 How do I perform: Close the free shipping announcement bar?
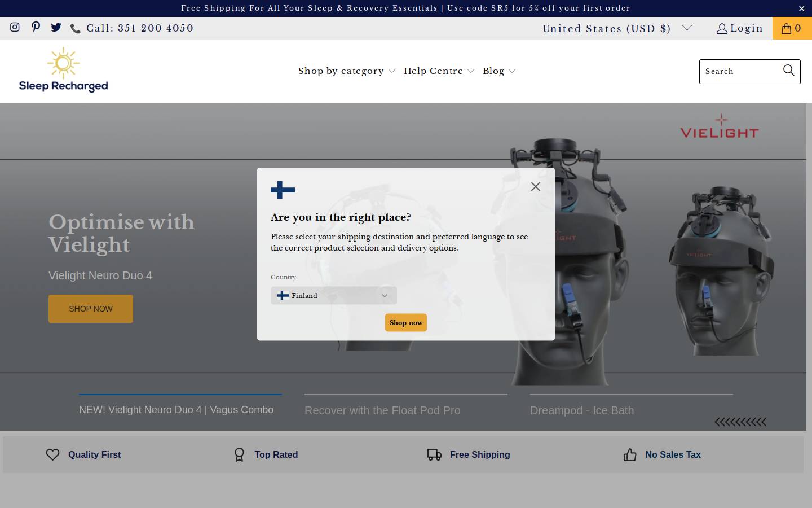tap(801, 8)
